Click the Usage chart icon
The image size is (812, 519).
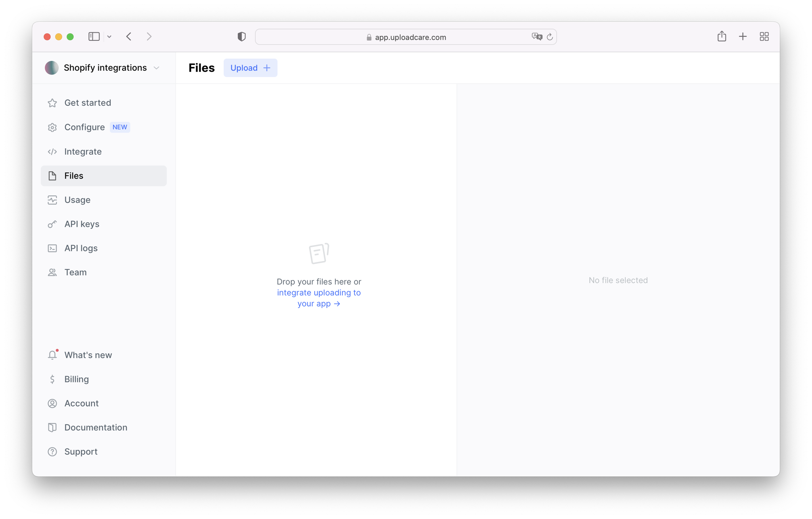tap(52, 200)
